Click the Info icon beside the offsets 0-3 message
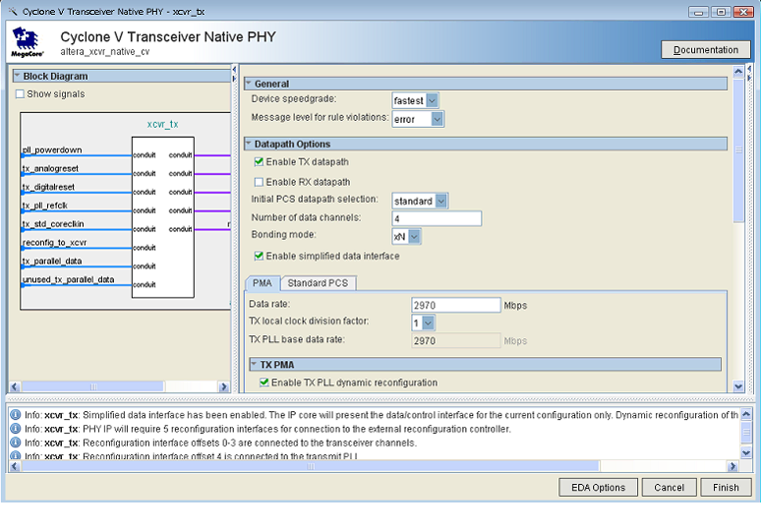The image size is (761, 532). coord(16,443)
